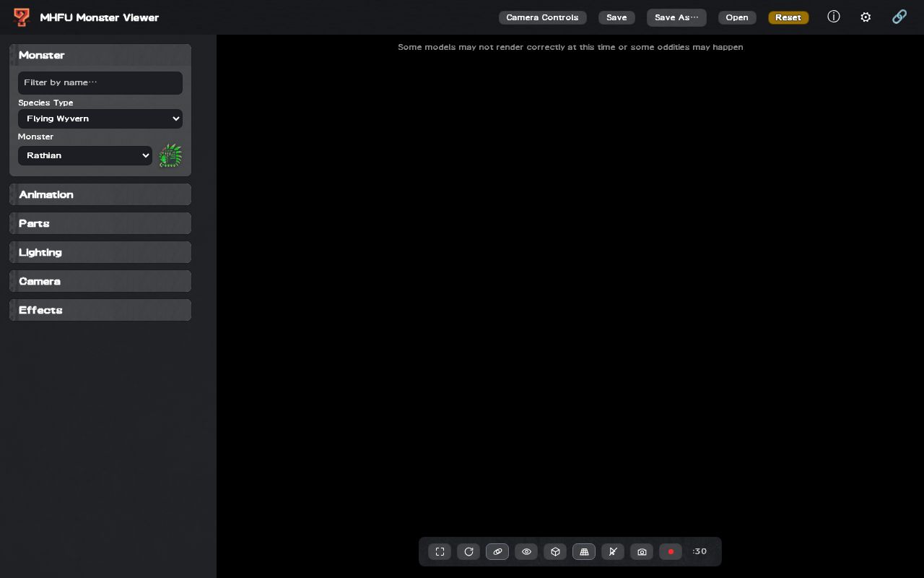
Task: Click the Camera Controls button
Action: click(x=542, y=17)
